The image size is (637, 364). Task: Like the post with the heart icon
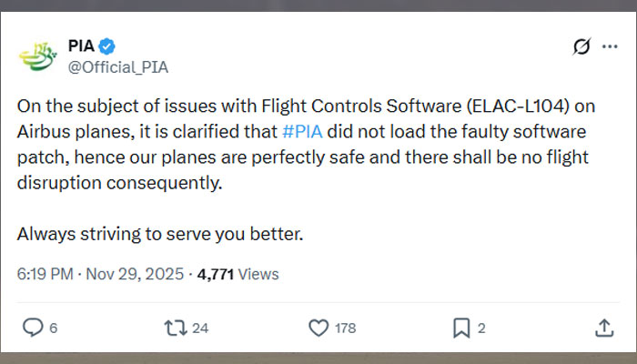[318, 327]
